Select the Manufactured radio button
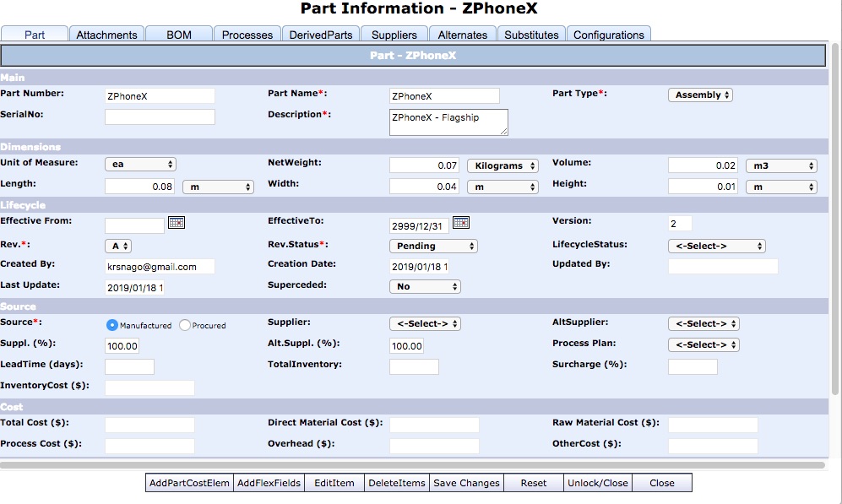Viewport: 842px width, 504px height. [x=112, y=324]
